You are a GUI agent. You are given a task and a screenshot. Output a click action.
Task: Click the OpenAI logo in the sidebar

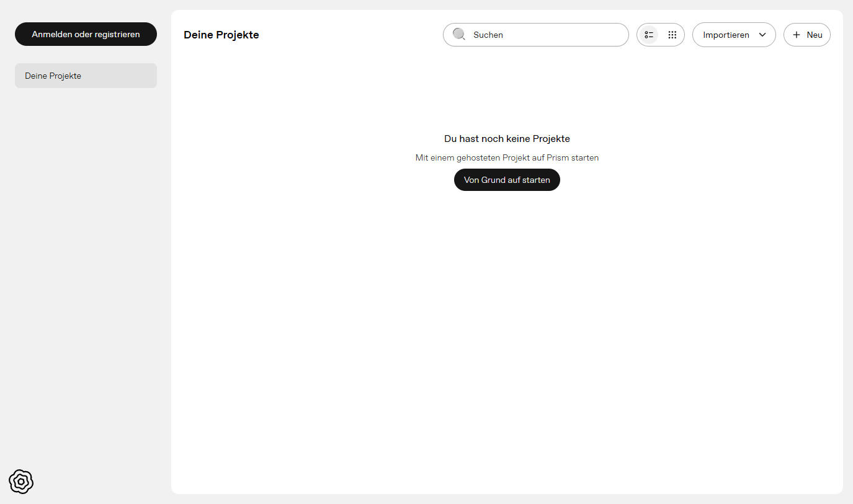point(21,481)
